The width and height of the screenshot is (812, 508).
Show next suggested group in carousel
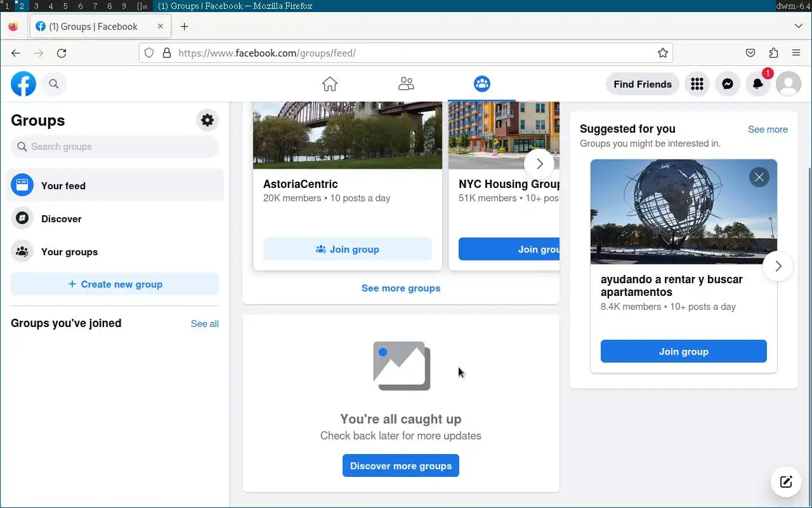(x=540, y=164)
